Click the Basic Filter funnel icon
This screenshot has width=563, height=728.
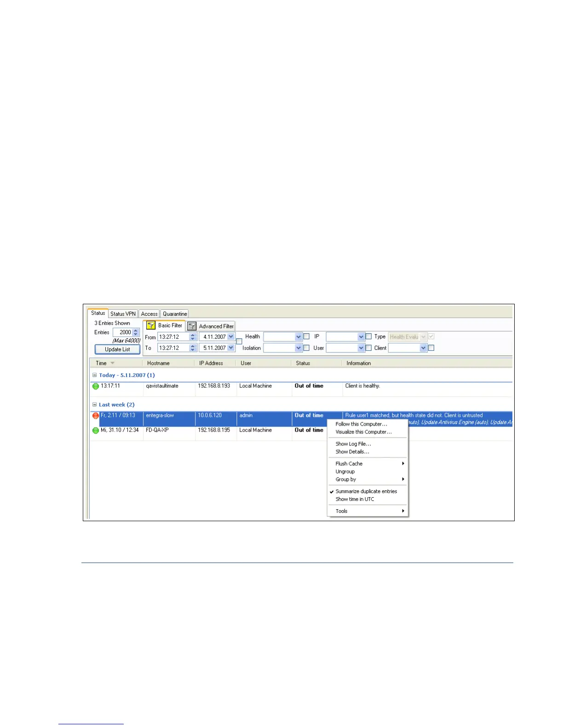pyautogui.click(x=151, y=325)
